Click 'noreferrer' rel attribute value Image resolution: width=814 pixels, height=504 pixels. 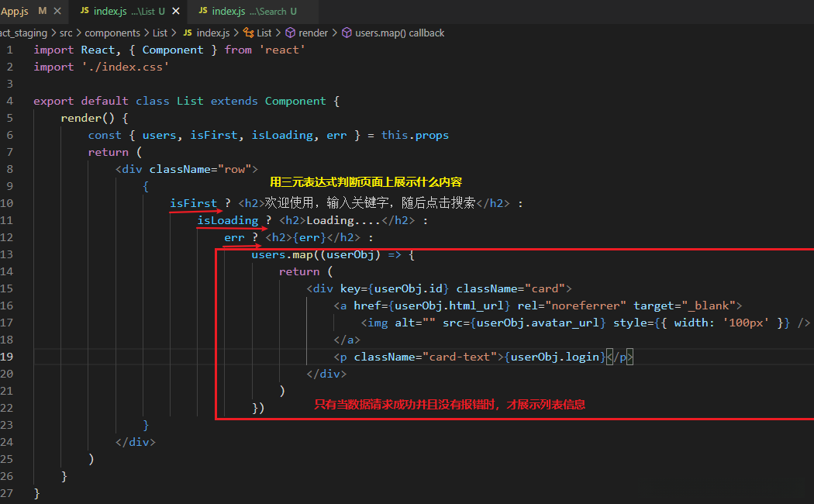[x=585, y=306]
